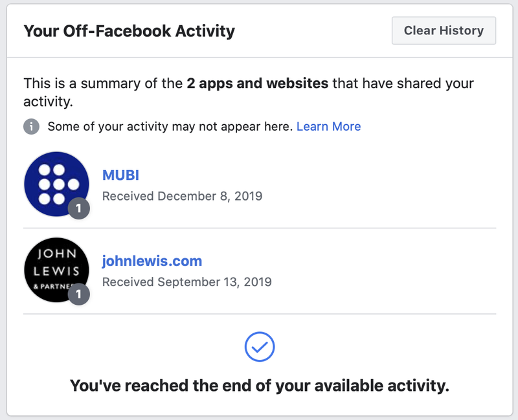The image size is (518, 420).
Task: Click the gray info icon
Action: click(x=31, y=126)
